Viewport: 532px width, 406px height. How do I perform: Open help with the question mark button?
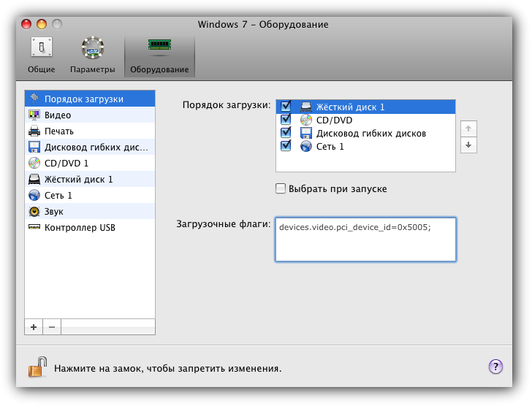pos(495,367)
